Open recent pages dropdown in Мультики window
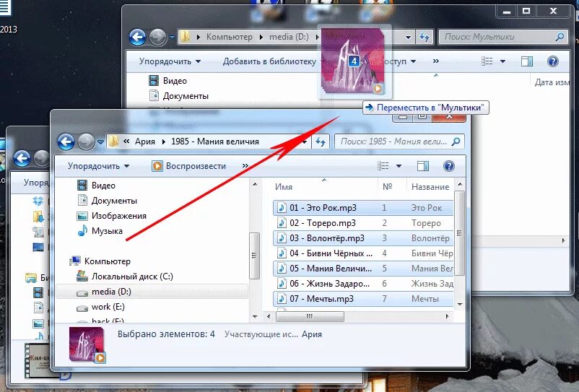 (172, 38)
